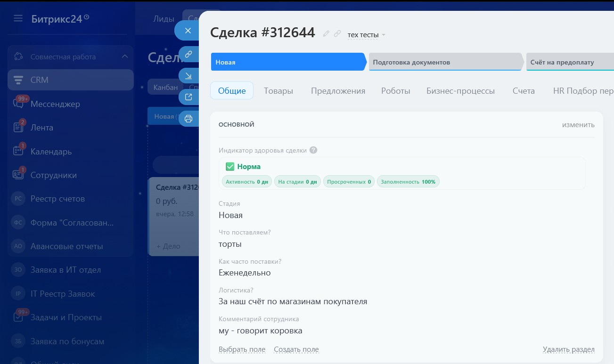Select the "Роботы" tab
This screenshot has height=364, width=614.
pyautogui.click(x=395, y=91)
